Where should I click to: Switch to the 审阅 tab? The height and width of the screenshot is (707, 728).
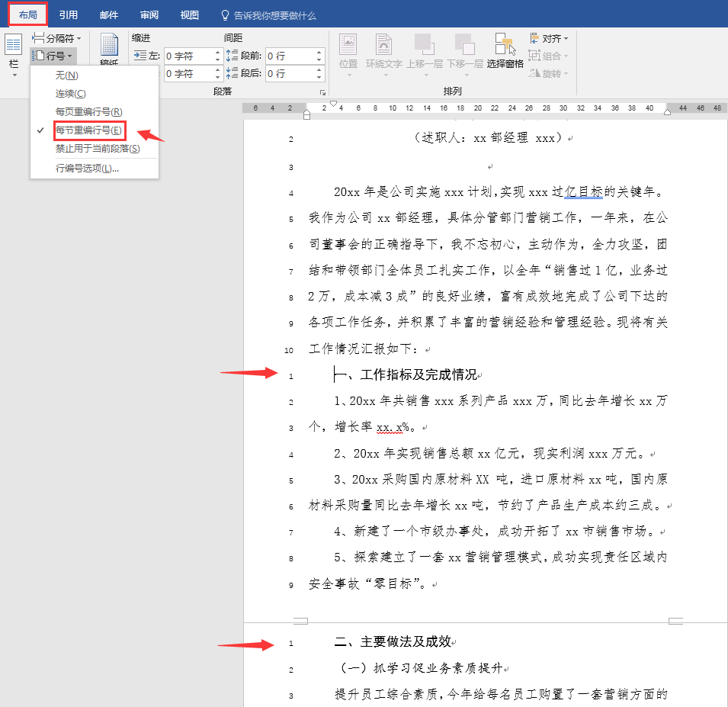pyautogui.click(x=149, y=14)
